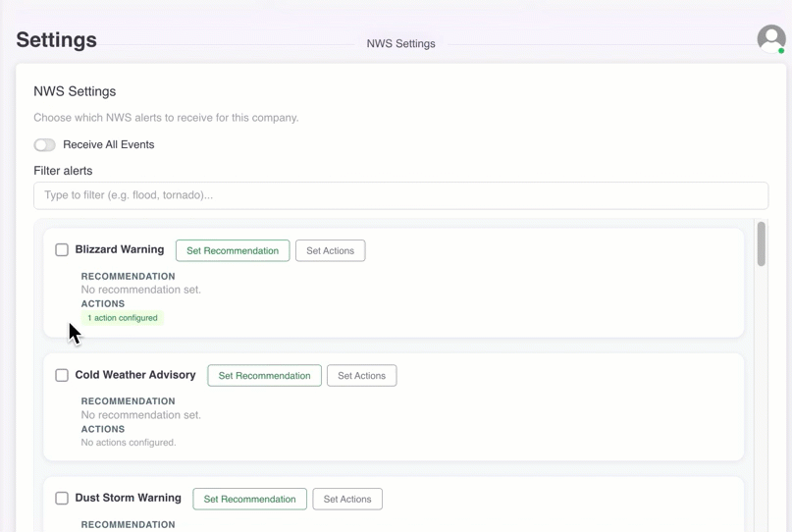Screen dimensions: 792x532
Task: Click the Blizzard Warning alert title
Action: [x=120, y=250]
